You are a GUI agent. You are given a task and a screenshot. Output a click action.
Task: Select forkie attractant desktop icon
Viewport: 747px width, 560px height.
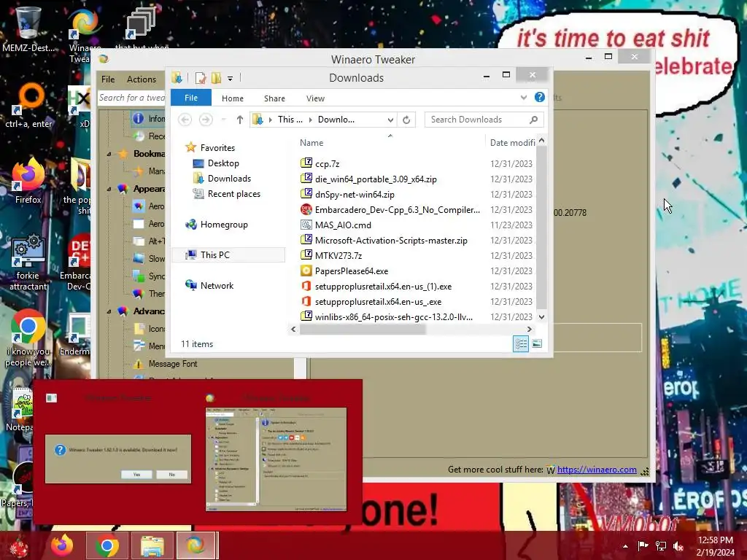[x=28, y=262]
